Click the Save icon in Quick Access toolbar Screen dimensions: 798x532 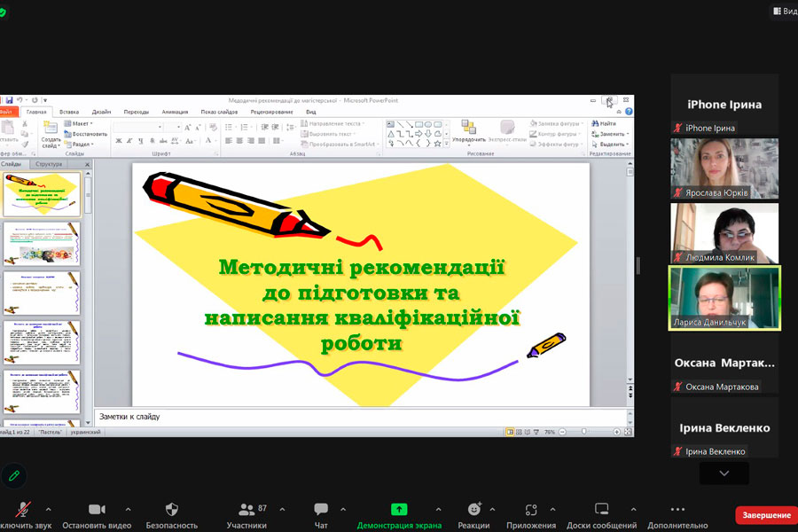coord(9,100)
